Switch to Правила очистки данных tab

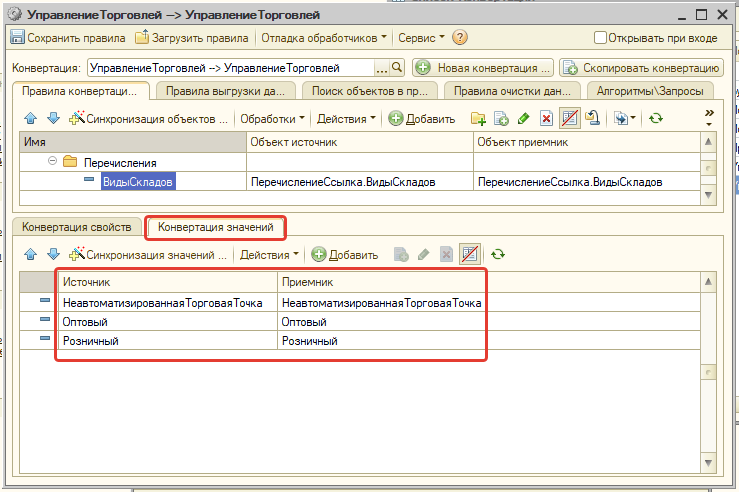point(512,91)
